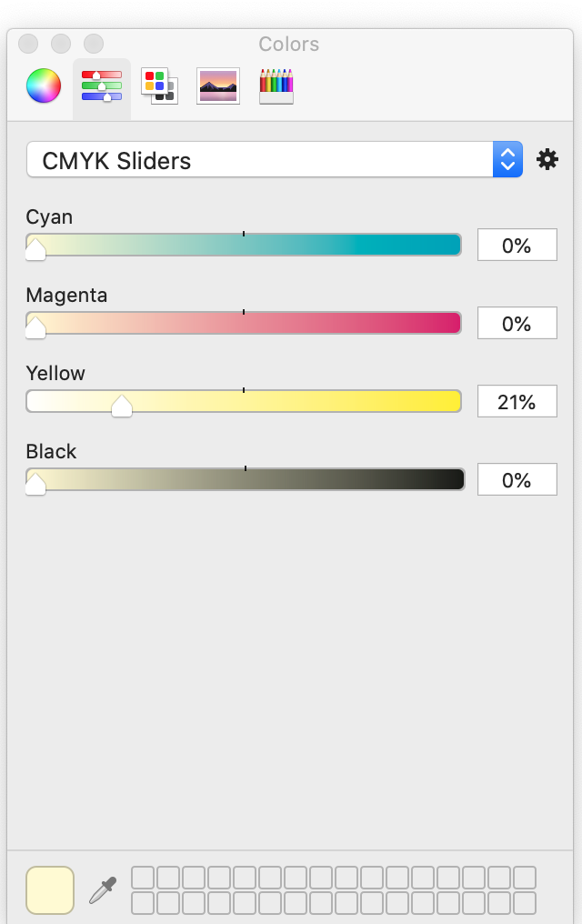Select the Magenta percentage field
582x924 pixels.
517,323
